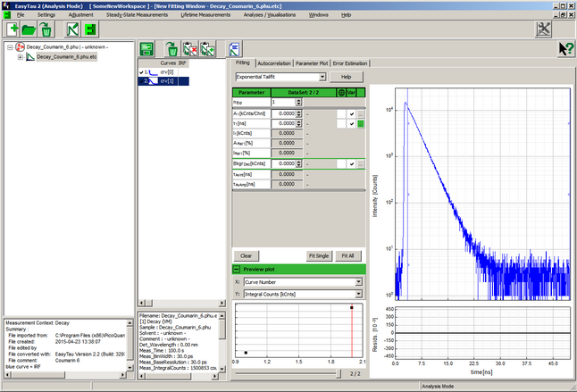The width and height of the screenshot is (577, 392).
Task: Open the X axis Curve Number dropdown
Action: 357,281
